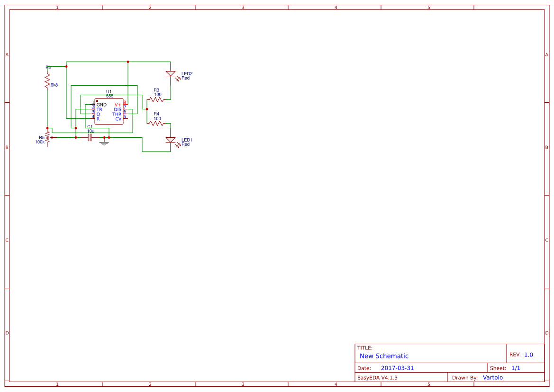554x392 pixels.
Task: Select potentiometer R5 labeled 100k
Action: (x=47, y=137)
